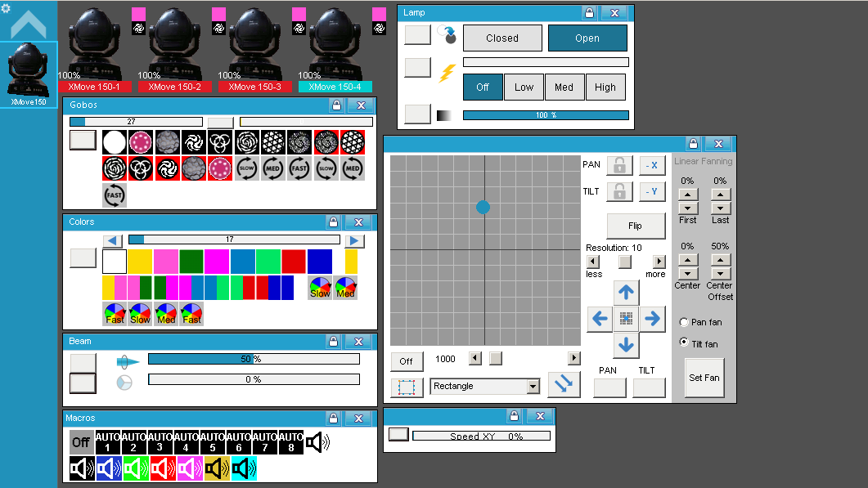868x488 pixels.
Task: Trigger the AUTO 8 macro
Action: pos(291,442)
